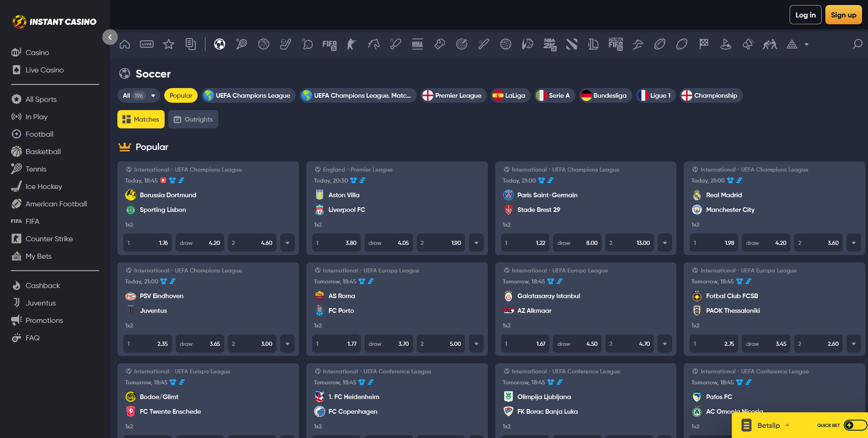Filter by Ligue 1 chip
This screenshot has height=438, width=868.
click(656, 95)
